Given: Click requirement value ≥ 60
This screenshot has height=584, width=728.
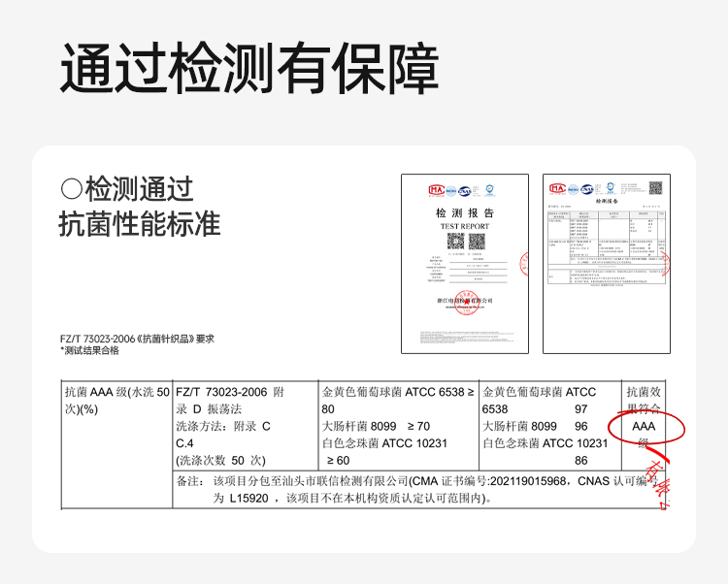Looking at the screenshot, I should (x=339, y=461).
